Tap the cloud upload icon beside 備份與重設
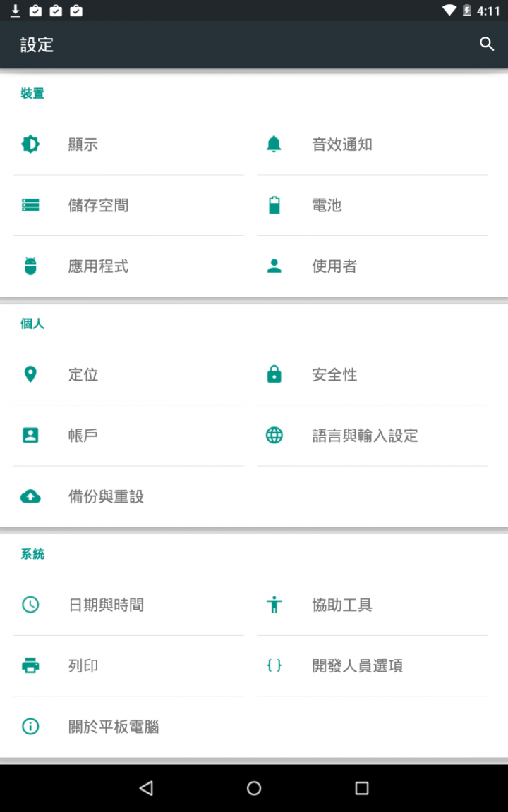Viewport: 508px width, 812px height. pos(30,496)
